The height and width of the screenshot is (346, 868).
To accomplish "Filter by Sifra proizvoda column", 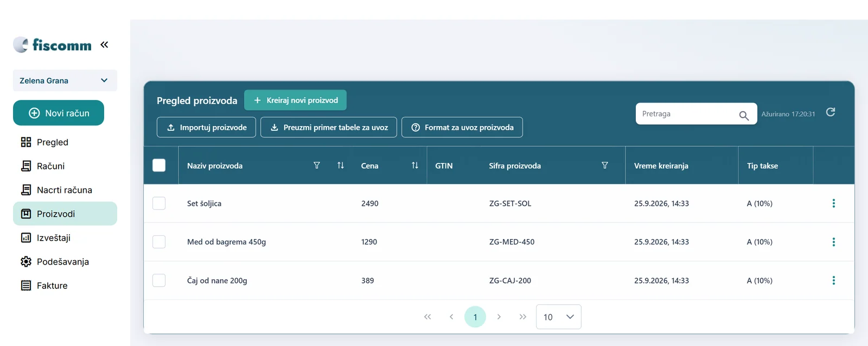I will tap(605, 165).
